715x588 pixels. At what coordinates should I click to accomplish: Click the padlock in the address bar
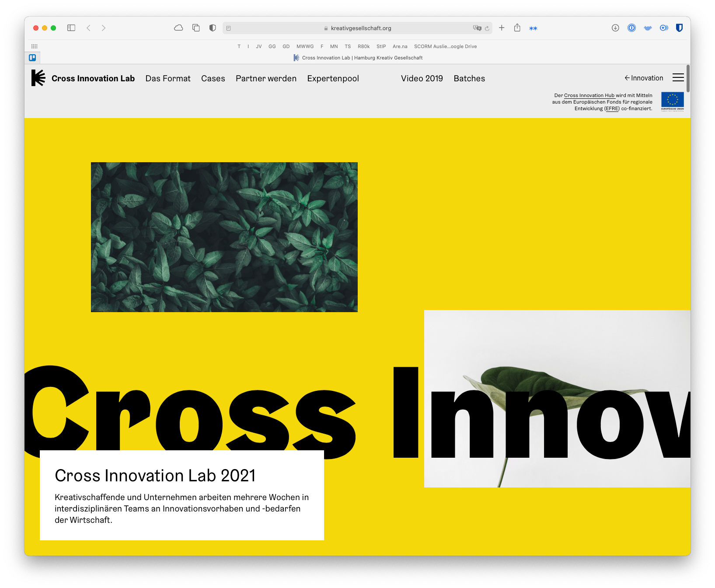(x=326, y=28)
